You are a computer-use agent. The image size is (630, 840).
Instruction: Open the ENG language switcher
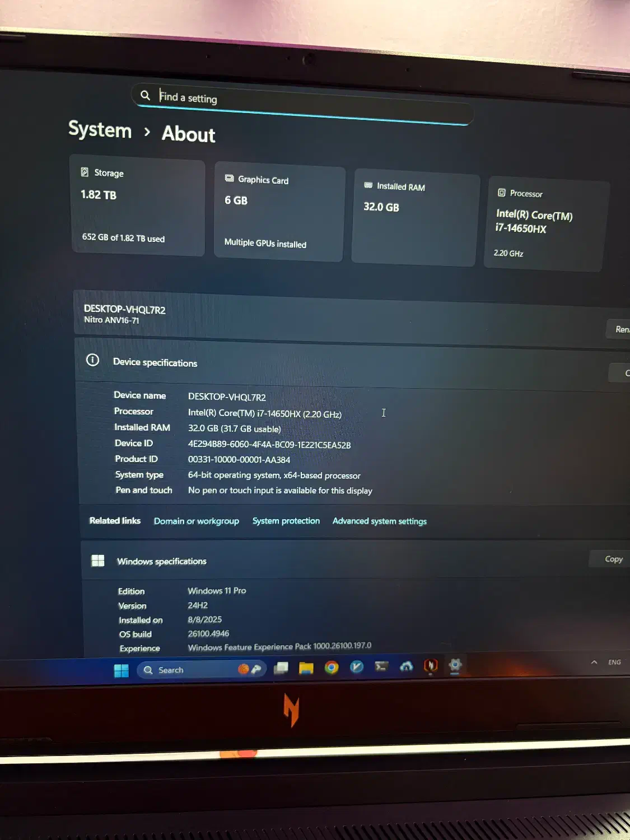coord(614,662)
